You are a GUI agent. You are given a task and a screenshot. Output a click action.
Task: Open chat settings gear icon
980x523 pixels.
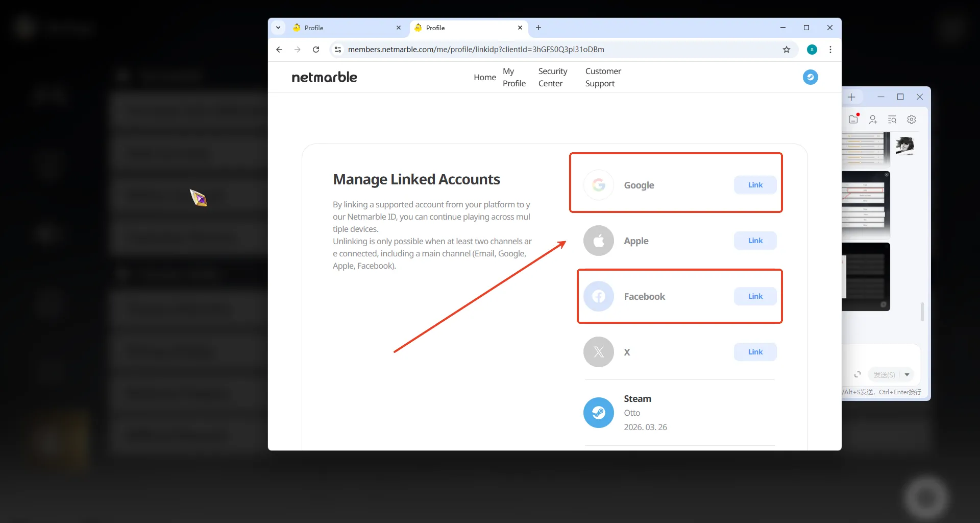click(x=911, y=120)
